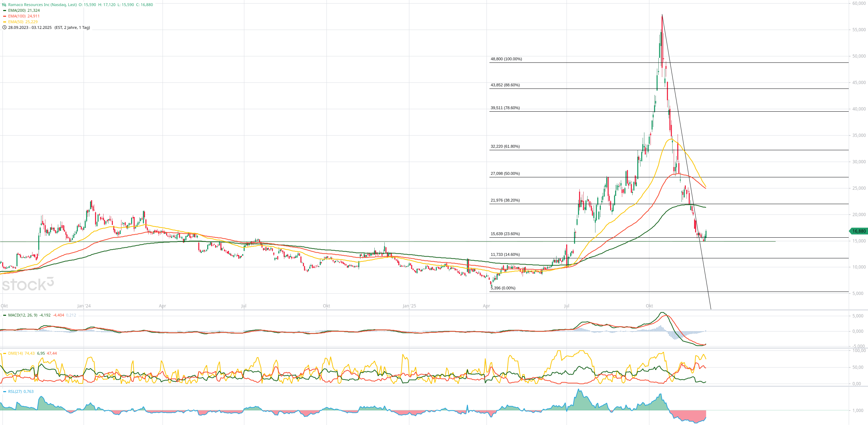
Task: Click the EMA(50) indicator text label
Action: 16,22
